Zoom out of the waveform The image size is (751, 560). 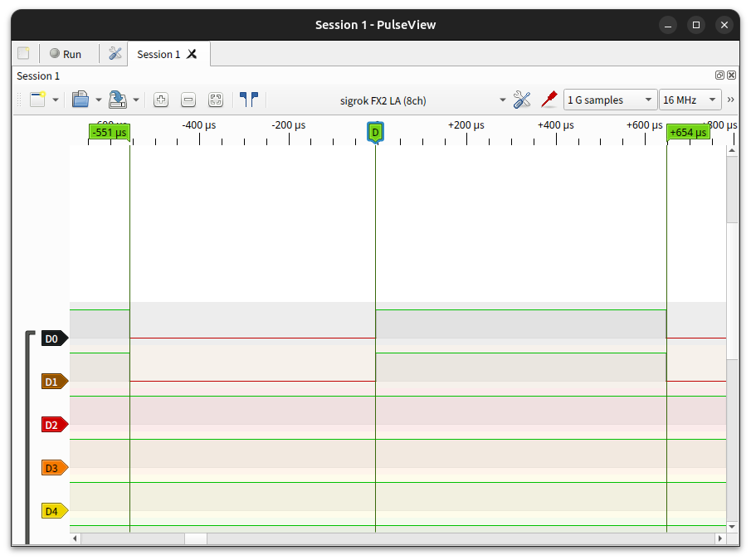click(x=188, y=100)
